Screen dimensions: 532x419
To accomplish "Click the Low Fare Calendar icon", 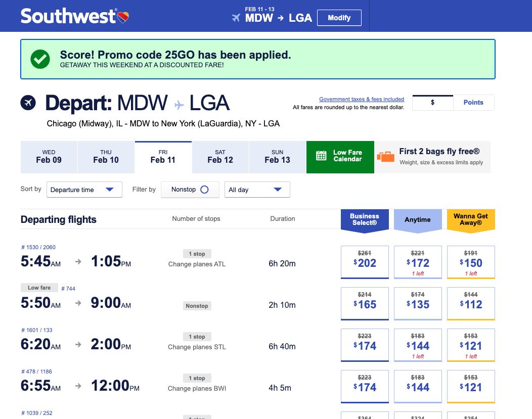I will (x=321, y=156).
